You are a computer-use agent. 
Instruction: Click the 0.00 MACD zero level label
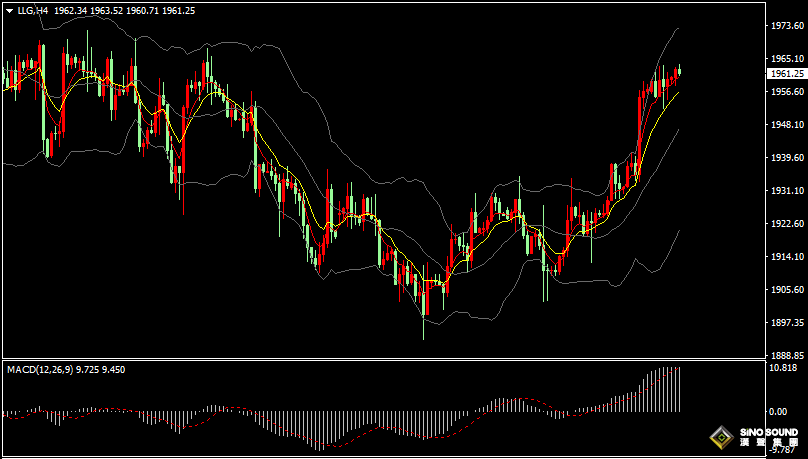pyautogui.click(x=777, y=411)
